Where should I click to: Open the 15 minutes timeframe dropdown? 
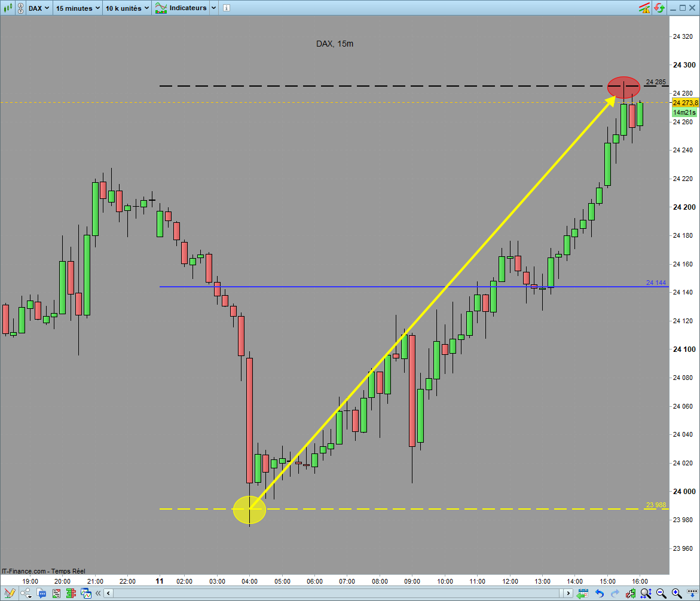click(78, 8)
